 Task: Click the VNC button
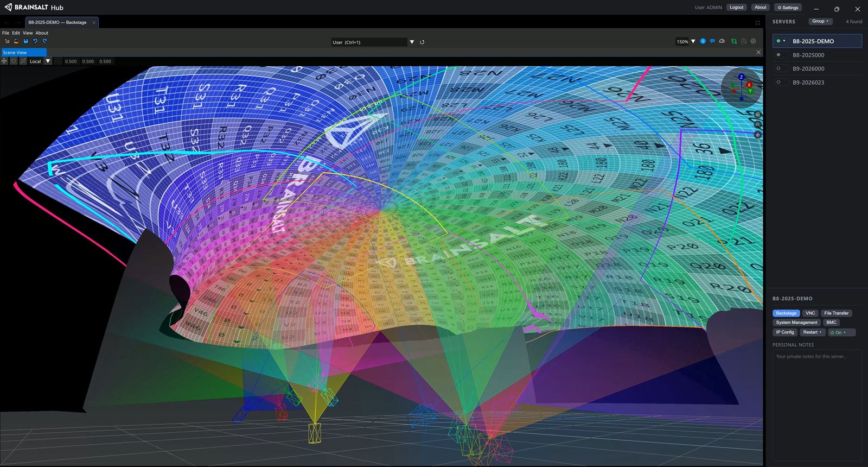coord(810,313)
